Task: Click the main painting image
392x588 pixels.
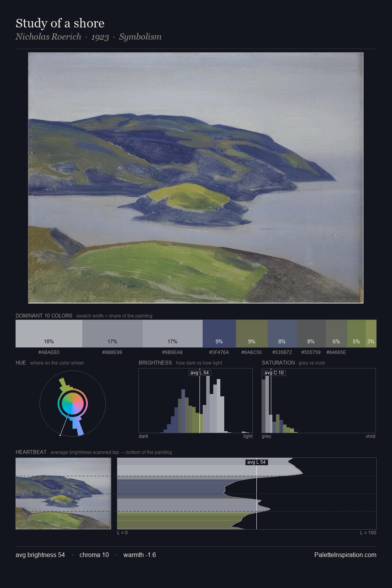Action: 196,178
